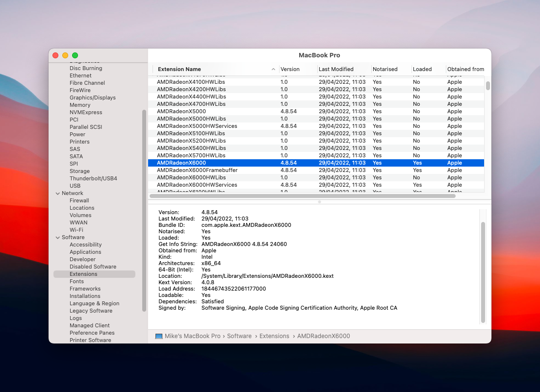The image size is (540, 392).
Task: Select SPI in the sidebar
Action: (x=74, y=164)
